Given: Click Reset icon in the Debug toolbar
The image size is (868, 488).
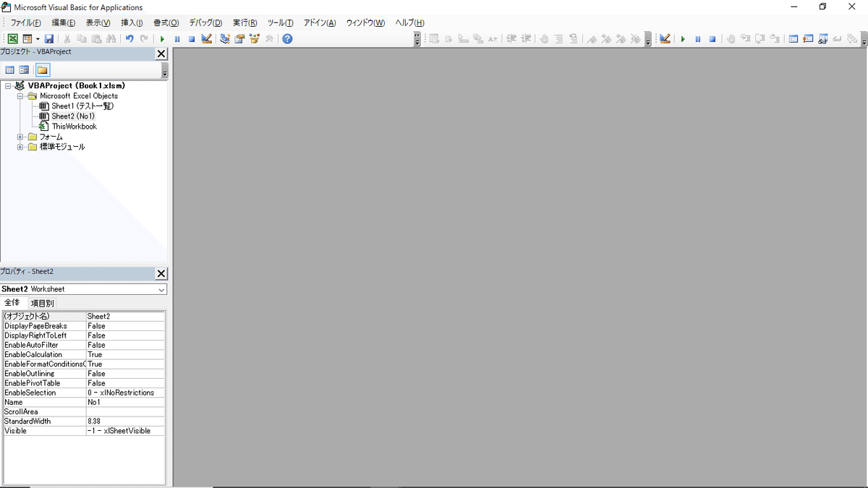Looking at the screenshot, I should 712,39.
